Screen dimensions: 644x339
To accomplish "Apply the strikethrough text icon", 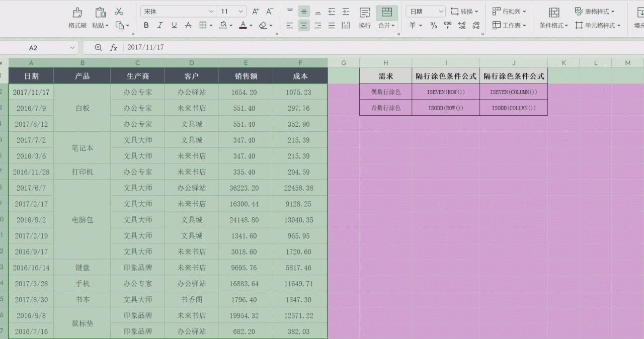I will [188, 25].
